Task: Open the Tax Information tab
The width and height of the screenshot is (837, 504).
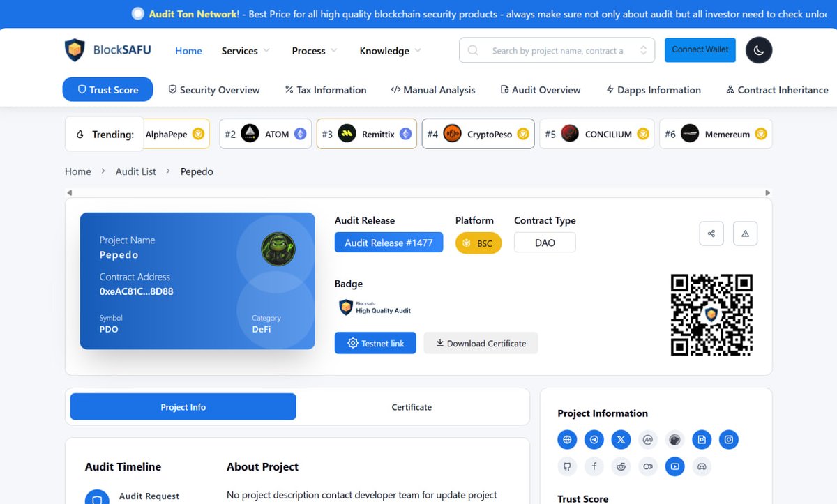Action: [x=326, y=90]
